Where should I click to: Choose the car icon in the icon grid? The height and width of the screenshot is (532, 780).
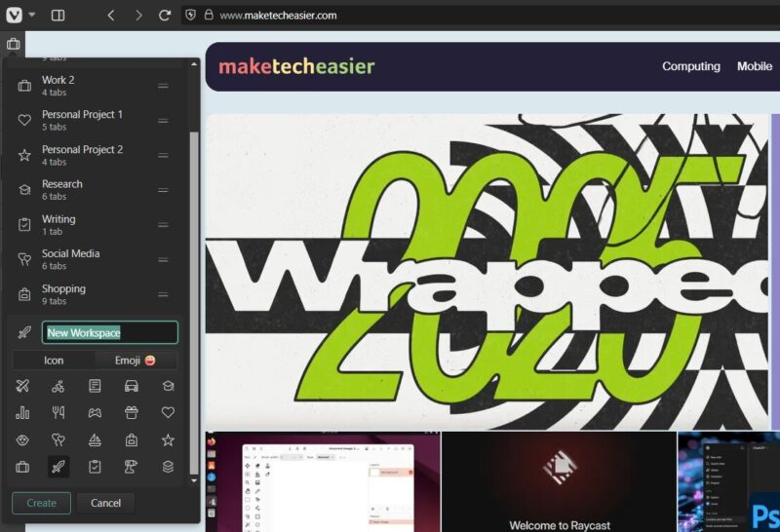click(x=132, y=386)
